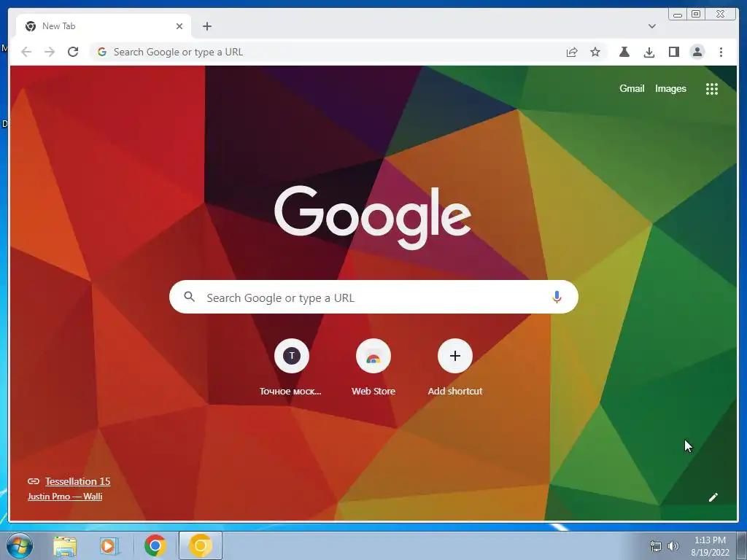Open File Explorer from the taskbar
The height and width of the screenshot is (560, 747).
point(65,545)
